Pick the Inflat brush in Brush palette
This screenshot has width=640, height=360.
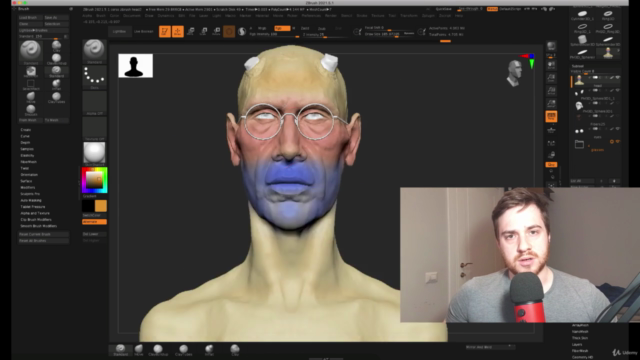56,84
